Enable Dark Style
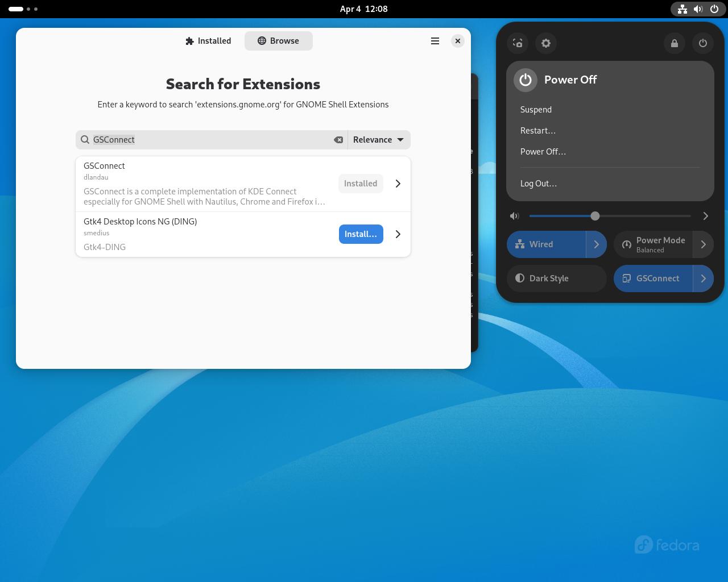This screenshot has height=582, width=728. [557, 278]
